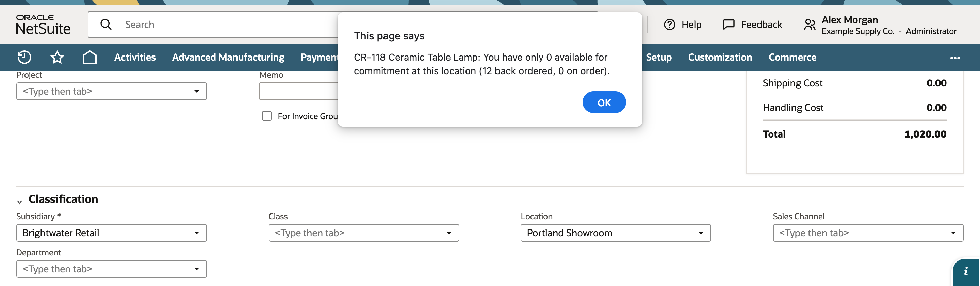Open the Advanced Manufacturing menu
This screenshot has width=980, height=286.
228,57
